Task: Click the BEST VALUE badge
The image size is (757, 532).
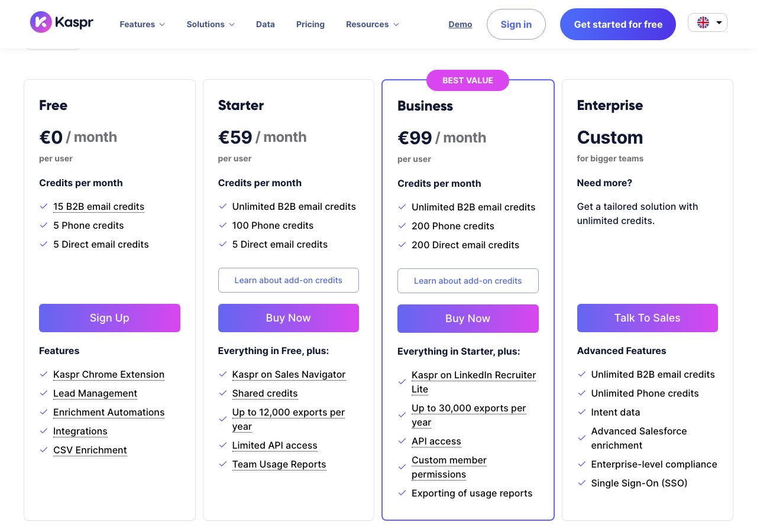Action: click(x=468, y=80)
